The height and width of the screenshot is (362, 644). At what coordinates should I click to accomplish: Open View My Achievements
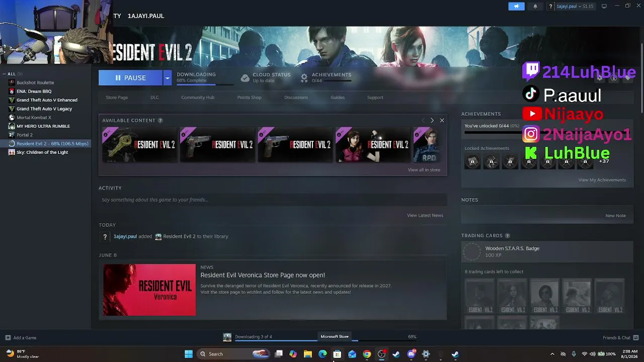[602, 180]
